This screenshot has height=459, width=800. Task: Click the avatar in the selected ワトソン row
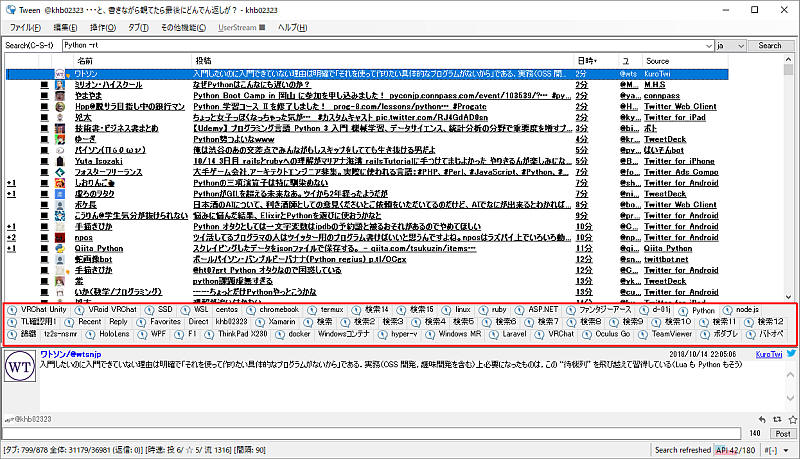(60, 74)
